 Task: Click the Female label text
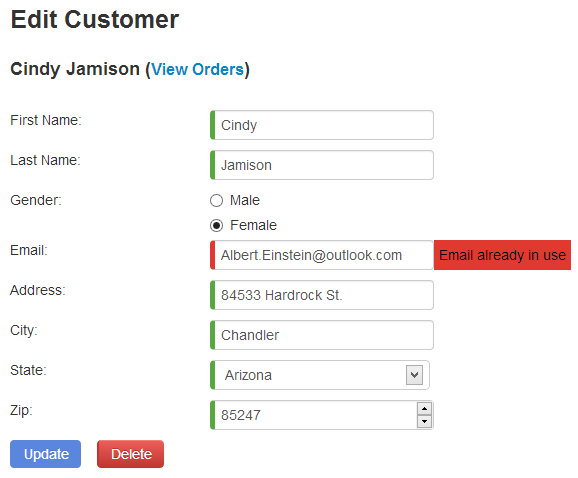[253, 225]
